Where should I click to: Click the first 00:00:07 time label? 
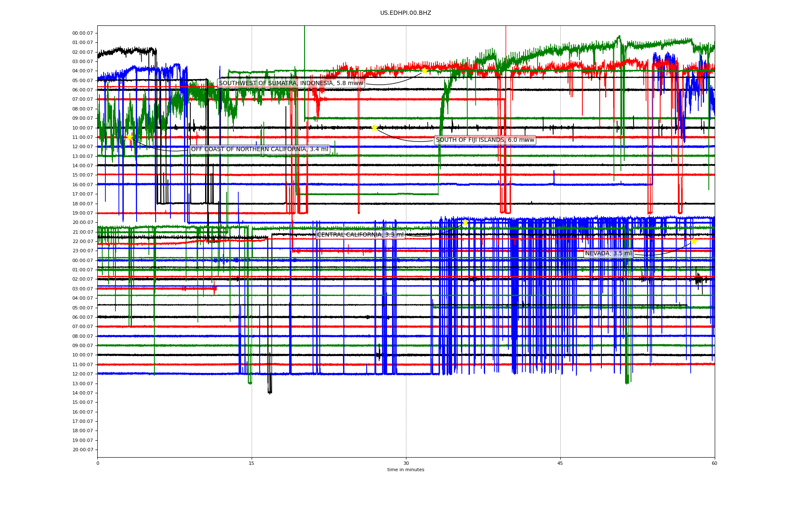[82, 33]
